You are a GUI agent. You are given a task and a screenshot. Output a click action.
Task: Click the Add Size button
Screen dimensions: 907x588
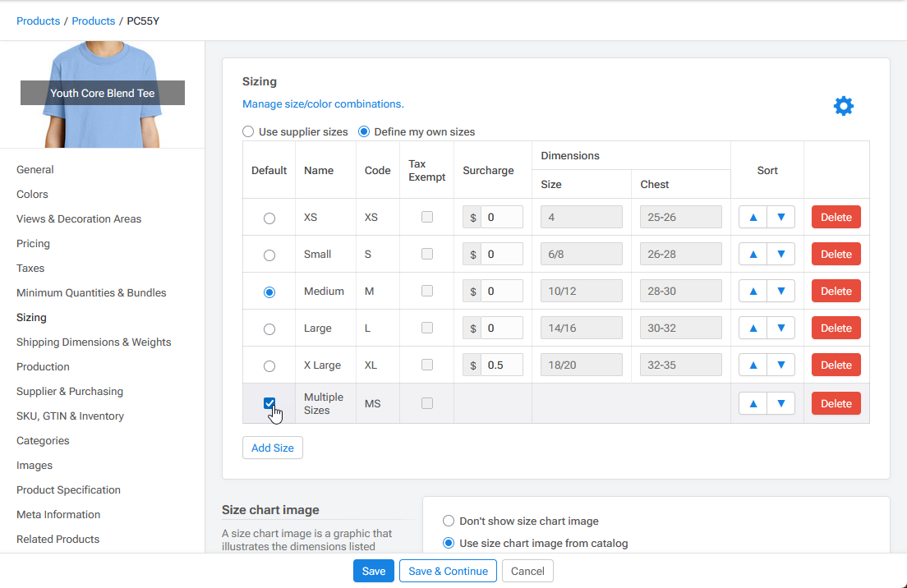pyautogui.click(x=272, y=448)
